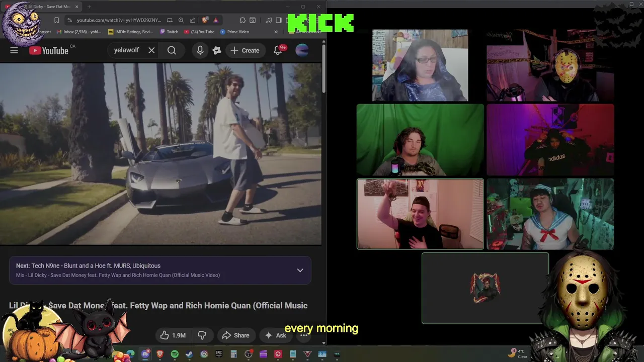644x362 pixels.
Task: Click the Share button under the video
Action: point(235,335)
